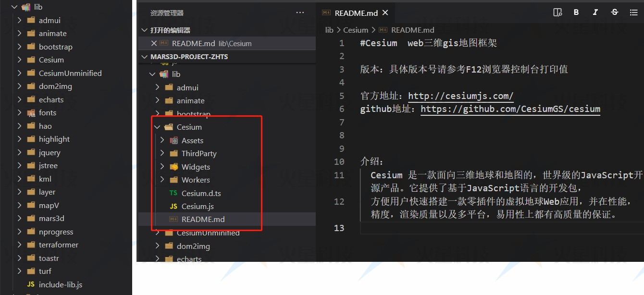
Task: Select README.md lib\Cesium open editor entry
Action: coord(227,43)
